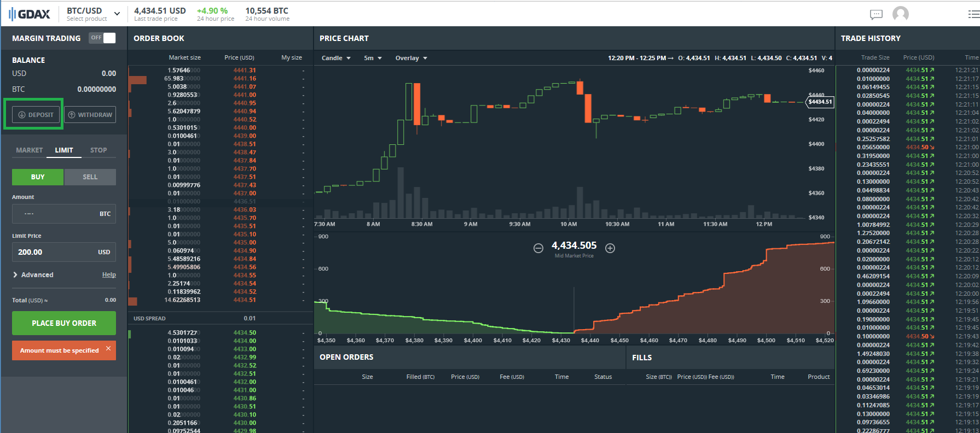
Task: Switch to the Limit order tab
Action: [x=64, y=150]
